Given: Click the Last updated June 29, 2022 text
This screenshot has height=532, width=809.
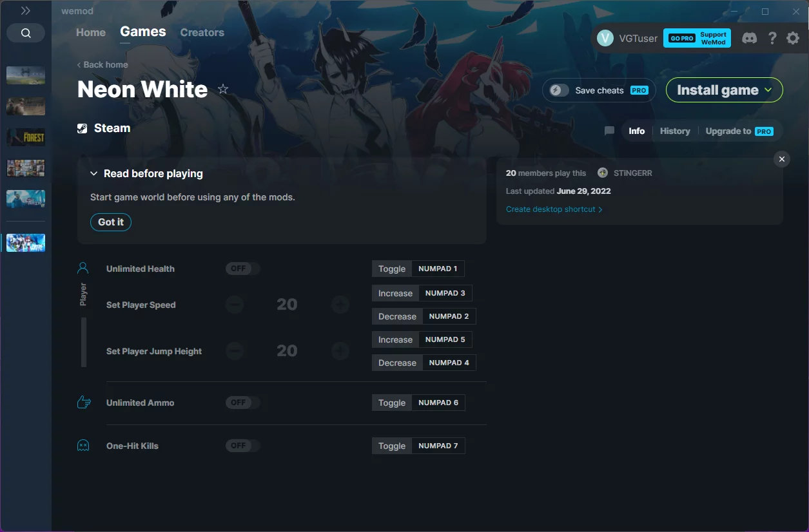Looking at the screenshot, I should click(x=558, y=191).
